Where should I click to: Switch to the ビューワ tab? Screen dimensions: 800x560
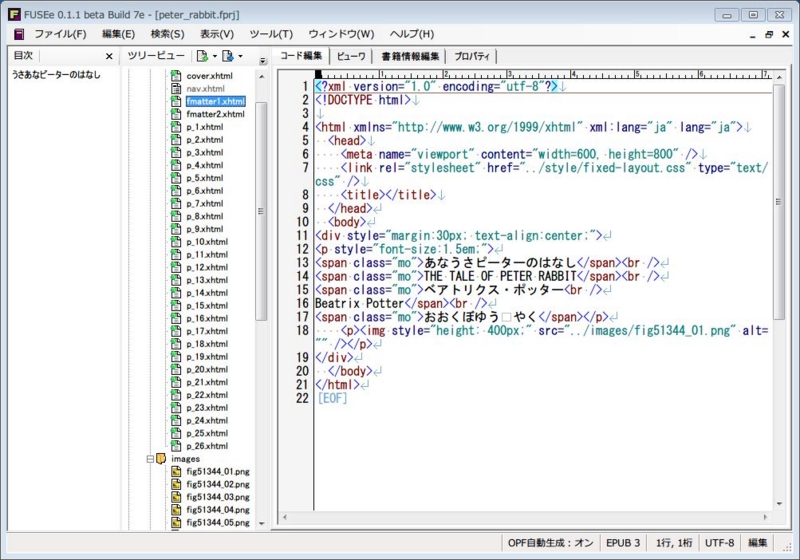(351, 56)
